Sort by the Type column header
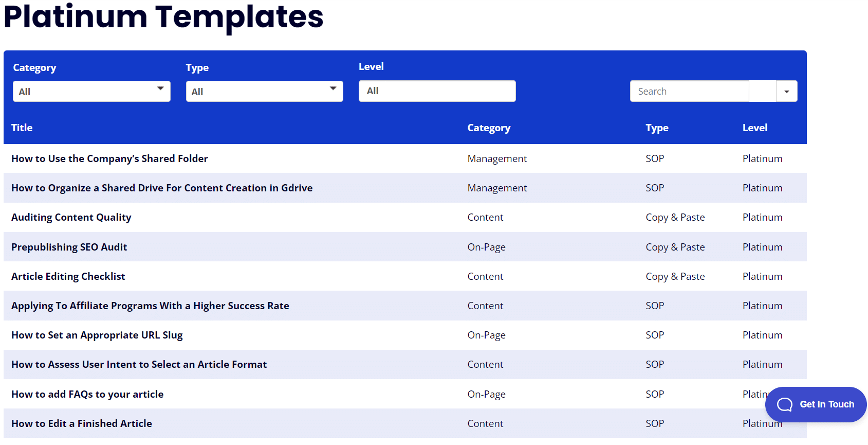 point(657,128)
